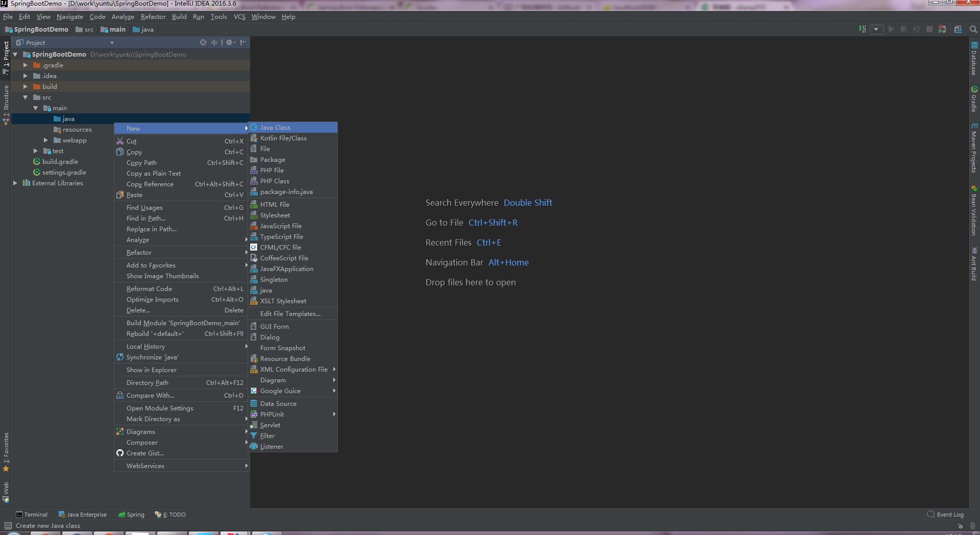Choose Singleton template entry
The width and height of the screenshot is (980, 535).
coord(293,279)
